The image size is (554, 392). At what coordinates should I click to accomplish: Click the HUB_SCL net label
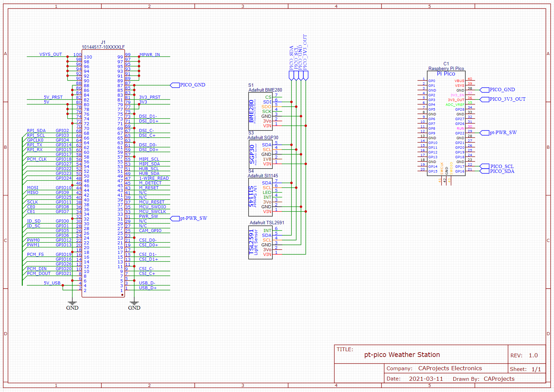click(149, 169)
